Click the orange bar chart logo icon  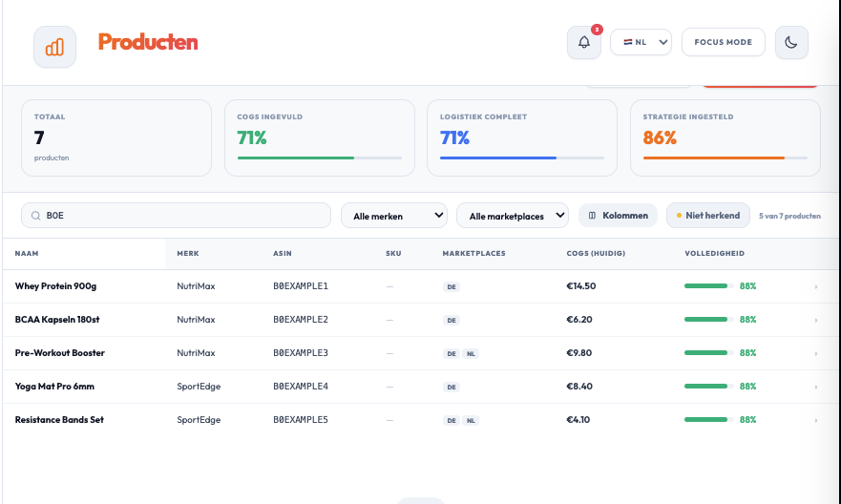tap(54, 47)
